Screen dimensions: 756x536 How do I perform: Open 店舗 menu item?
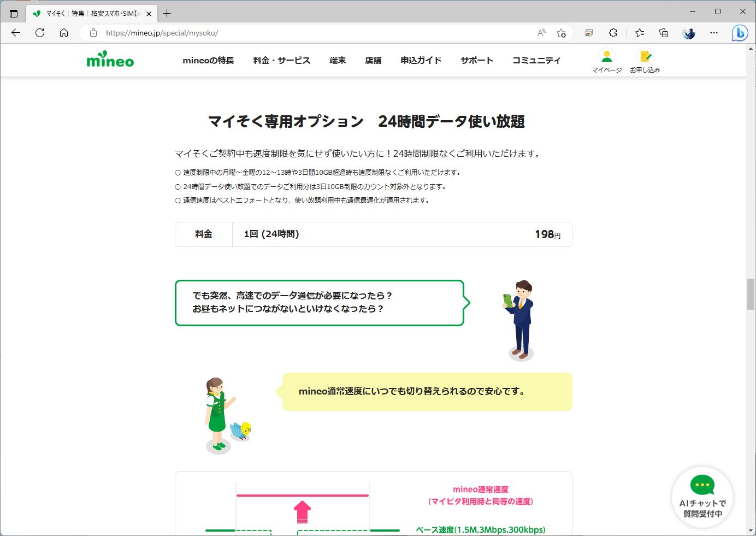[373, 60]
